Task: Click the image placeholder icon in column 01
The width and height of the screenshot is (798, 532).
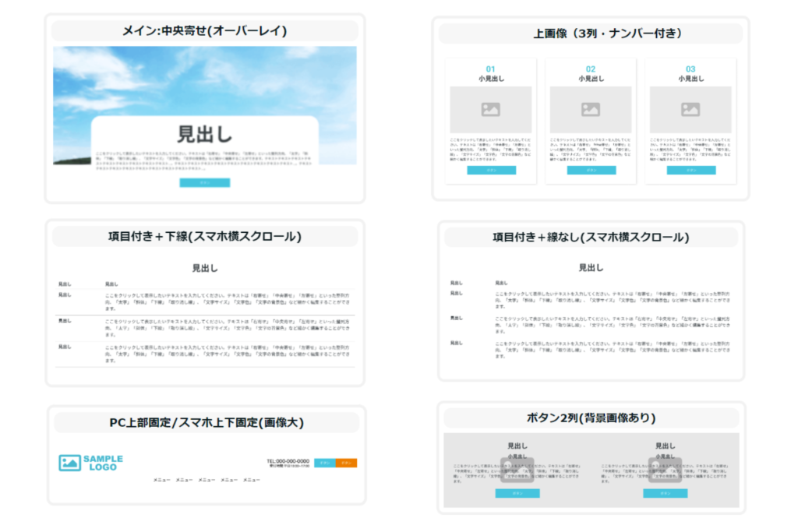Action: 491,110
